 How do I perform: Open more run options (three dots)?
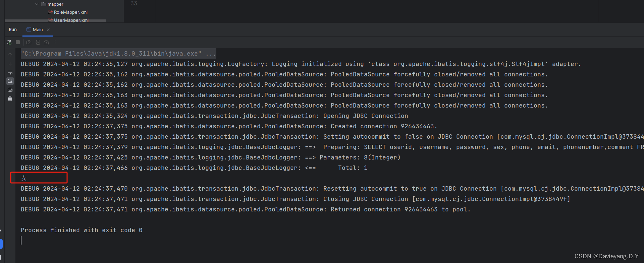tap(55, 42)
